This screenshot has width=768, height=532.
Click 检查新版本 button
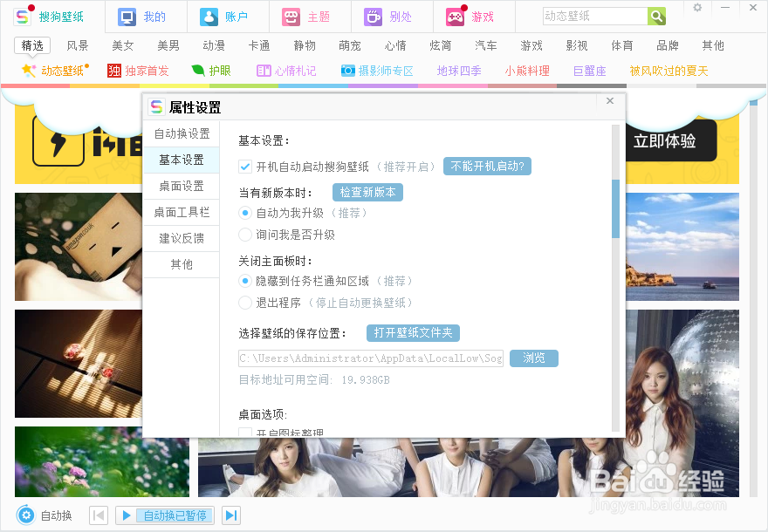367,193
